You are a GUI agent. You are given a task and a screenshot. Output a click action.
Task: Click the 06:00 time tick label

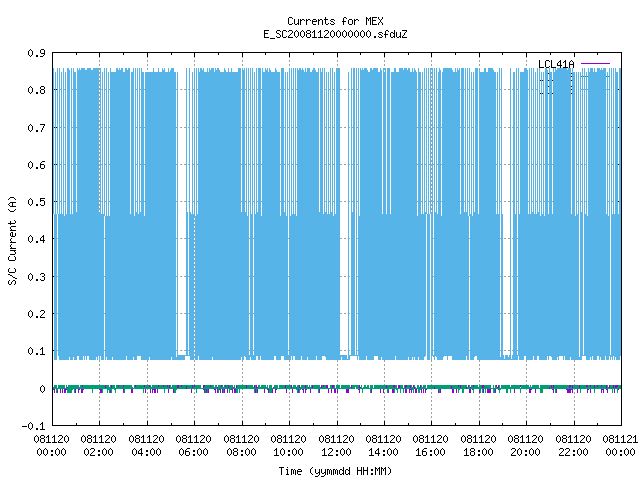(193, 452)
